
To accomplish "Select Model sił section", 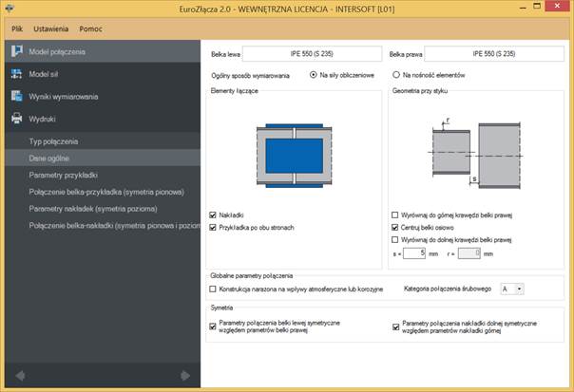I will [103, 74].
